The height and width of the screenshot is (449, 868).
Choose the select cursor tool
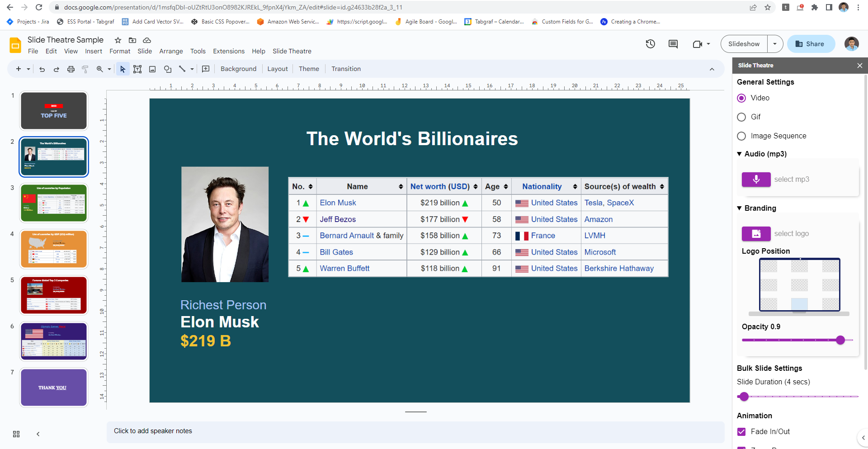tap(123, 69)
